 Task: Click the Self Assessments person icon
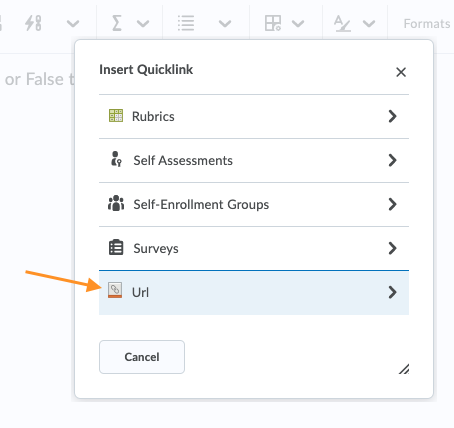116,159
